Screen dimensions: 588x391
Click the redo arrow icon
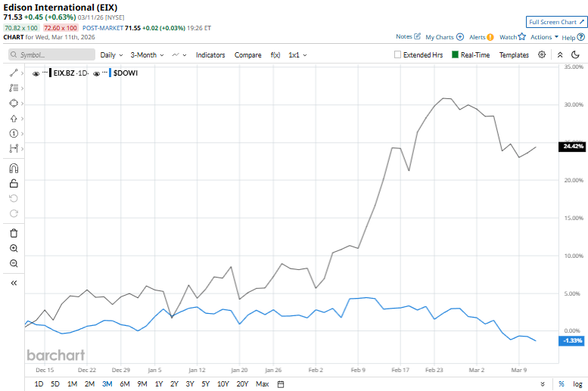pos(14,213)
